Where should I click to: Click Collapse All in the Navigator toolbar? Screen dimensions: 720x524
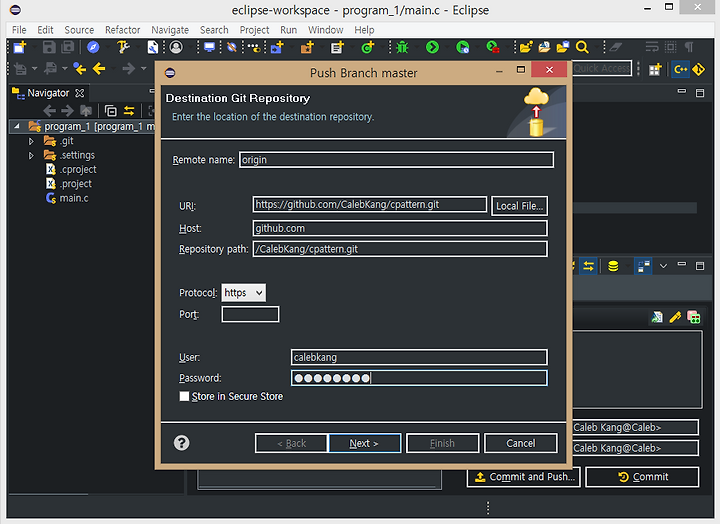coord(111,111)
